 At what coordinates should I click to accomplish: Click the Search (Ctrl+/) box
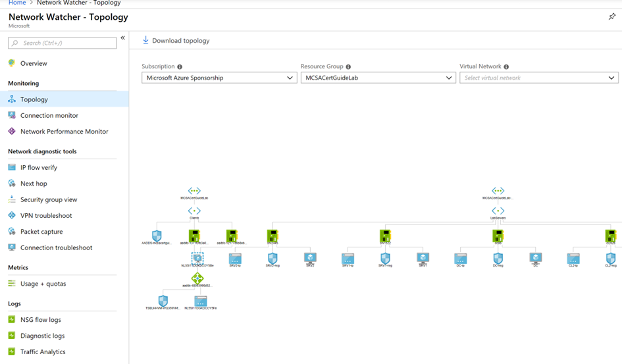click(63, 43)
